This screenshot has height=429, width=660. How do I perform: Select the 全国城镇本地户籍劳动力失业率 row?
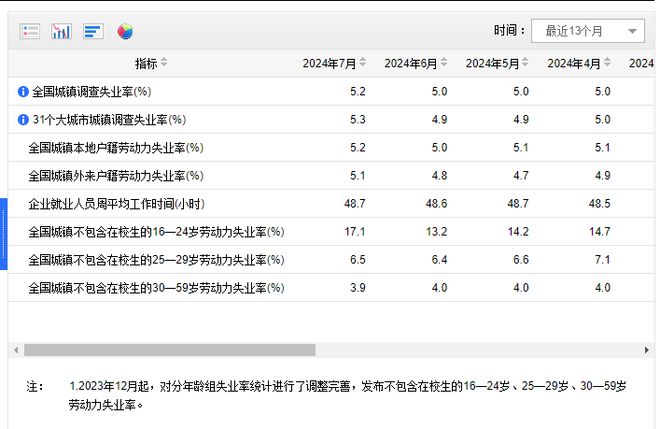(x=331, y=148)
